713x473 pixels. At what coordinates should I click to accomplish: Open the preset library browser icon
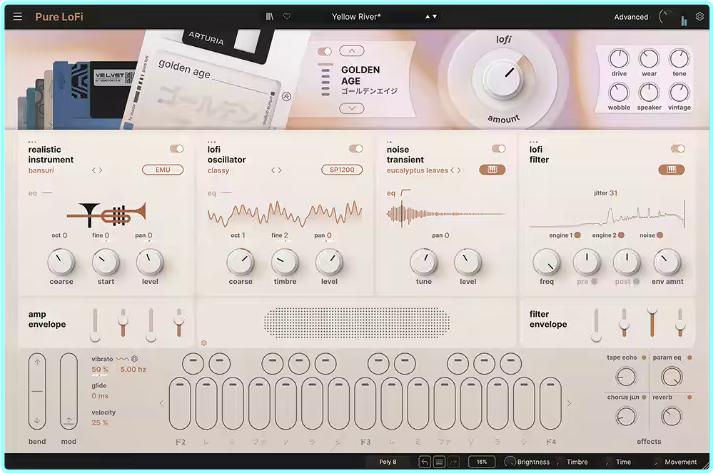tap(269, 17)
